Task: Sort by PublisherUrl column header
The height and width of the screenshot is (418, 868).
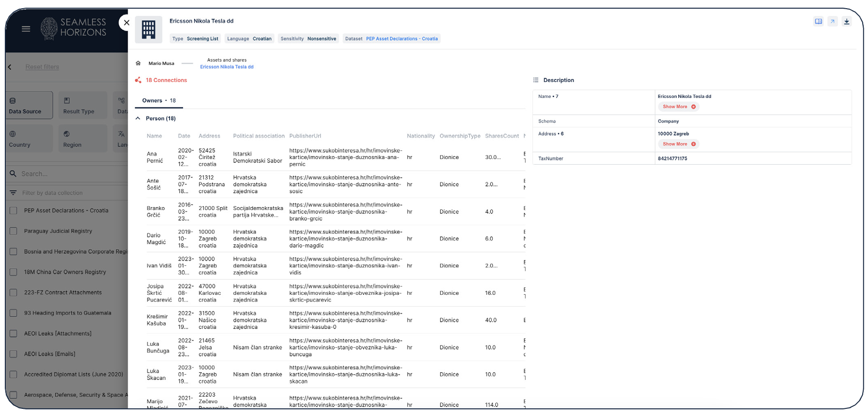Action: tap(305, 136)
